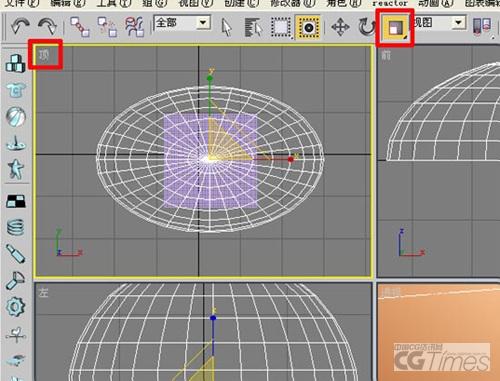Create a reactor Soft Body Collection (ball icon)

(x=15, y=116)
